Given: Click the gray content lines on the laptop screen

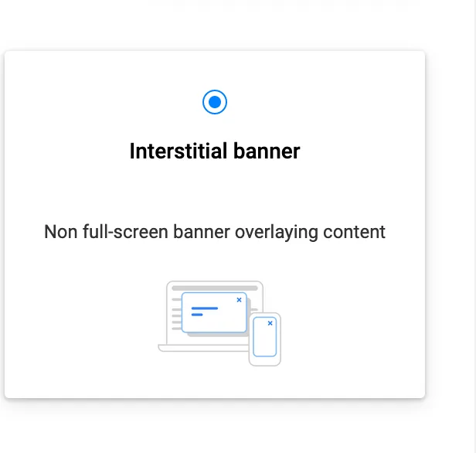Looking at the screenshot, I should pos(175,313).
